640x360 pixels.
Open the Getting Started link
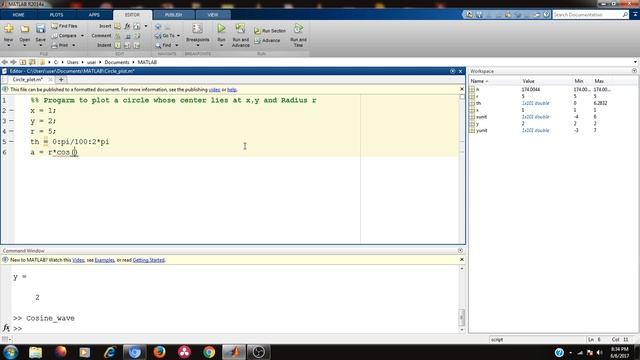(149, 260)
